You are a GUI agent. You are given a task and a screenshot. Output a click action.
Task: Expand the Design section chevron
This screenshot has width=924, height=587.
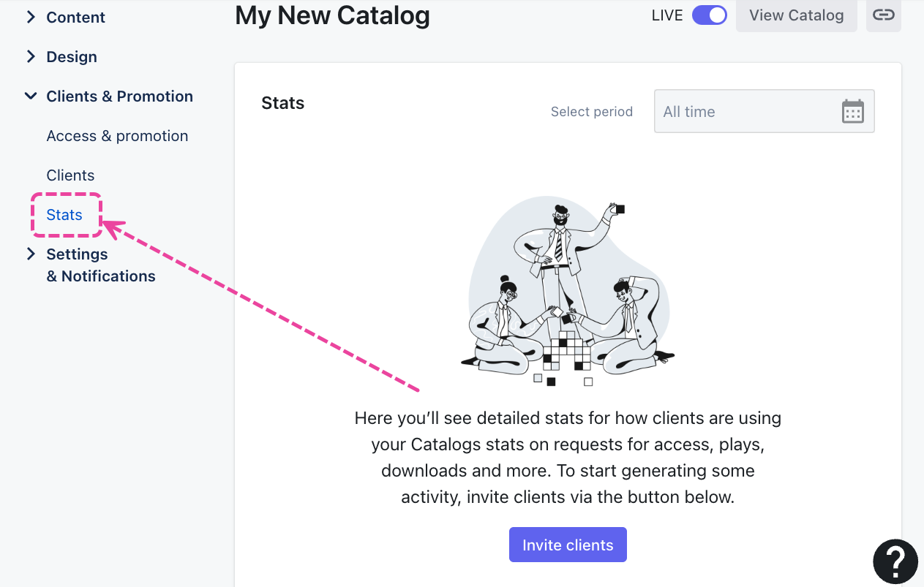tap(31, 56)
